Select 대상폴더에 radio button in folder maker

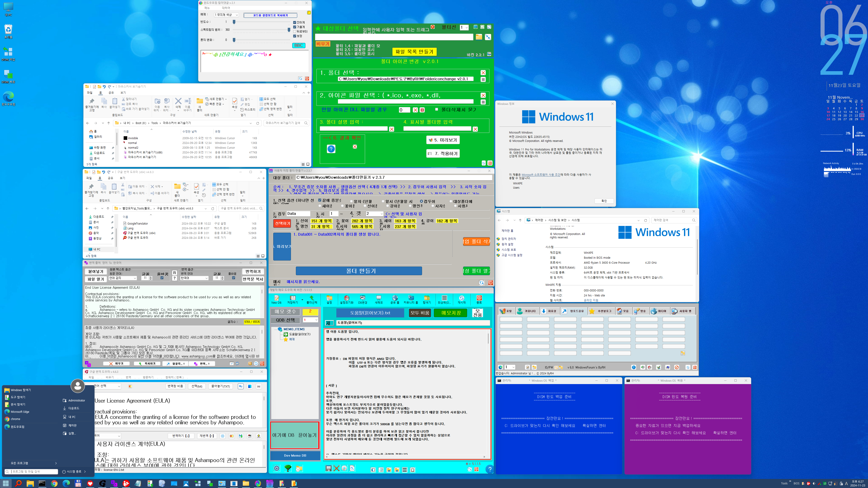451,201
